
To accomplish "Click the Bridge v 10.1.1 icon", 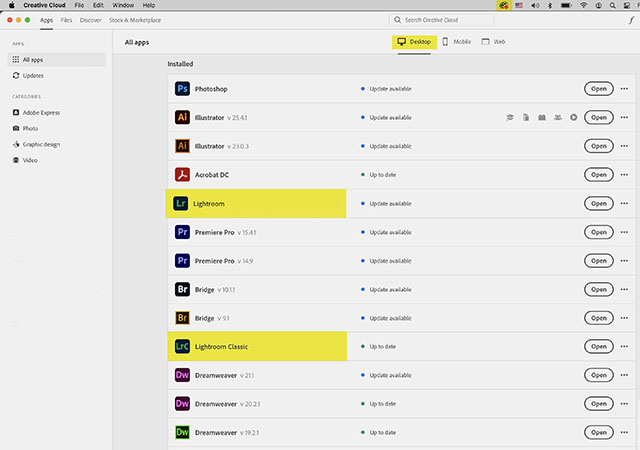I will tap(182, 289).
